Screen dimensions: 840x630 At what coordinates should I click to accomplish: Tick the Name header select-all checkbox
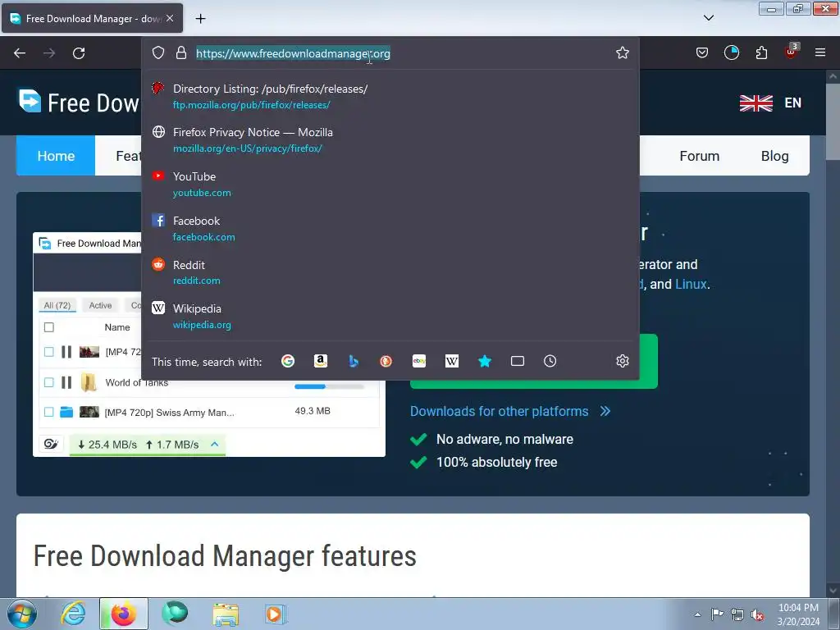(48, 327)
